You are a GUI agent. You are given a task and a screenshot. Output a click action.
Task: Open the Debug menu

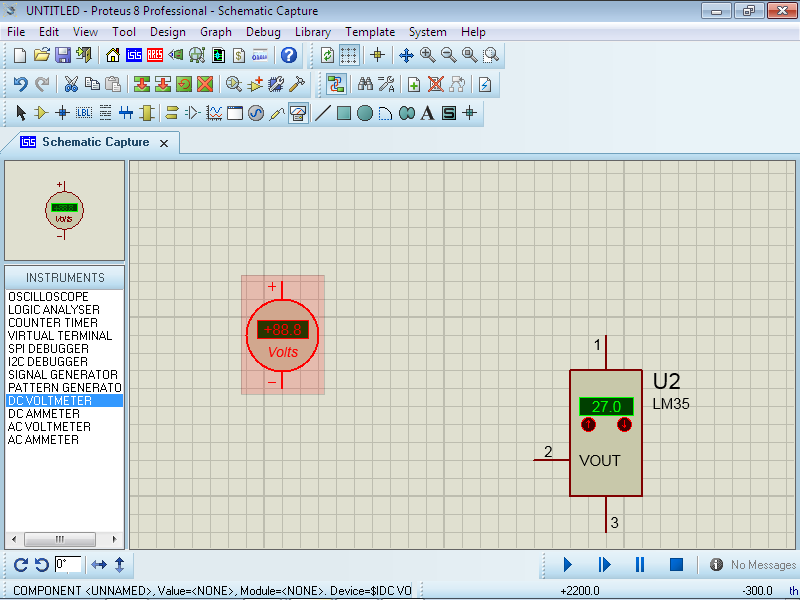point(263,32)
